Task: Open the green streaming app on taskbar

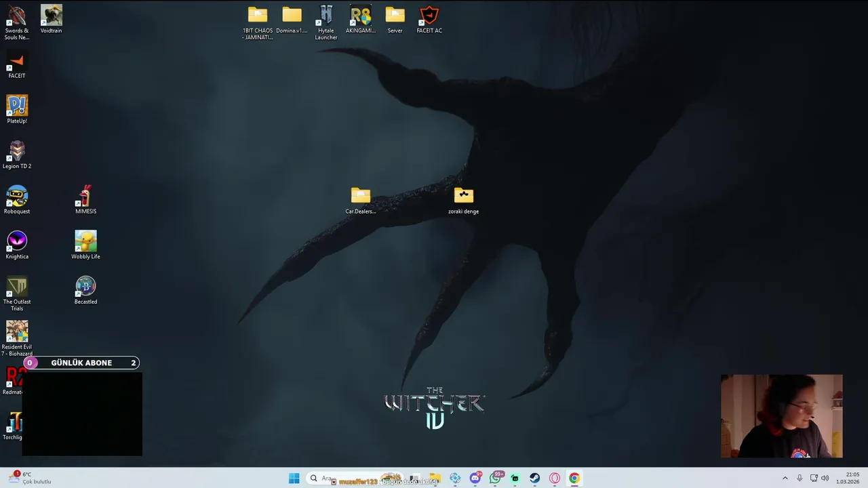Action: click(x=515, y=479)
